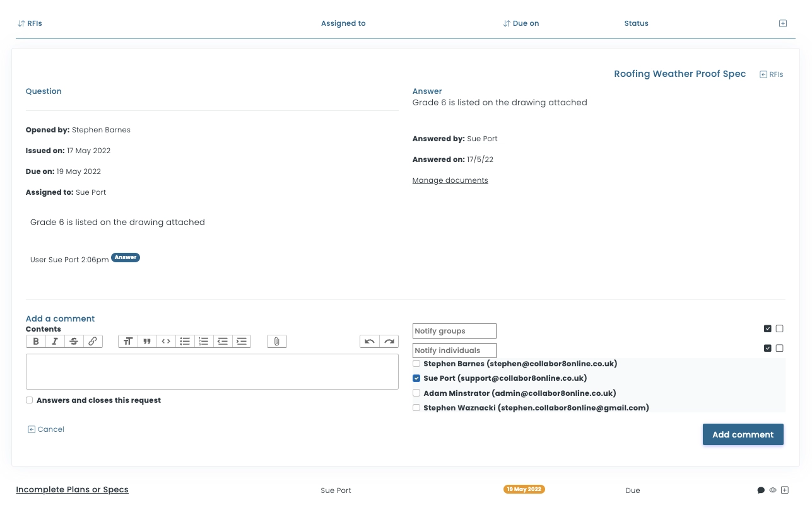Click Roofing Weather Proof Spec title
This screenshot has height=522, width=812.
pyautogui.click(x=680, y=74)
